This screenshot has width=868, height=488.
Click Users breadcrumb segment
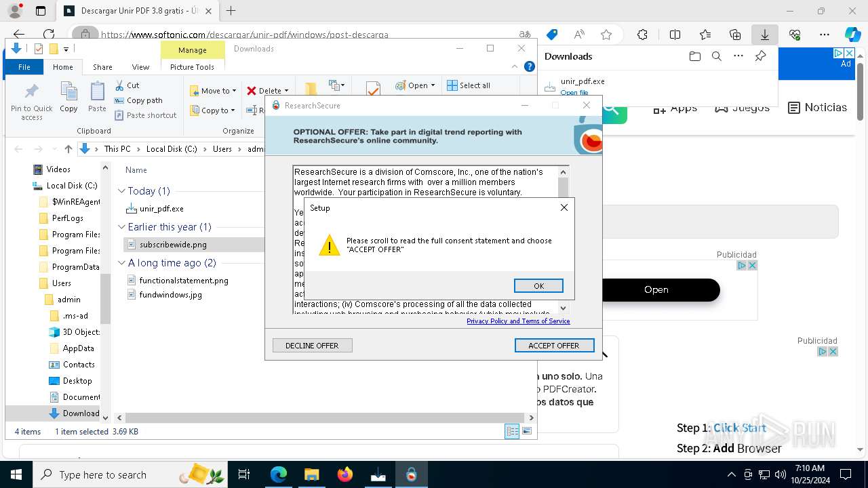pyautogui.click(x=222, y=149)
